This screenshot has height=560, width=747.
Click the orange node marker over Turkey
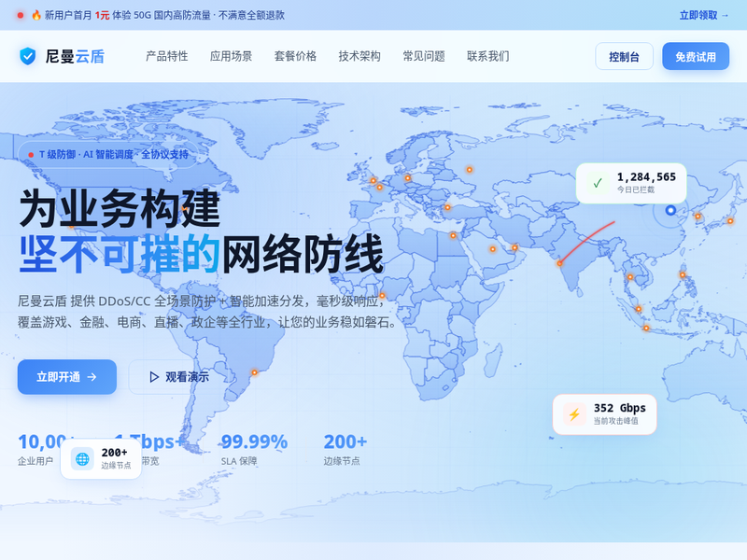pyautogui.click(x=447, y=207)
